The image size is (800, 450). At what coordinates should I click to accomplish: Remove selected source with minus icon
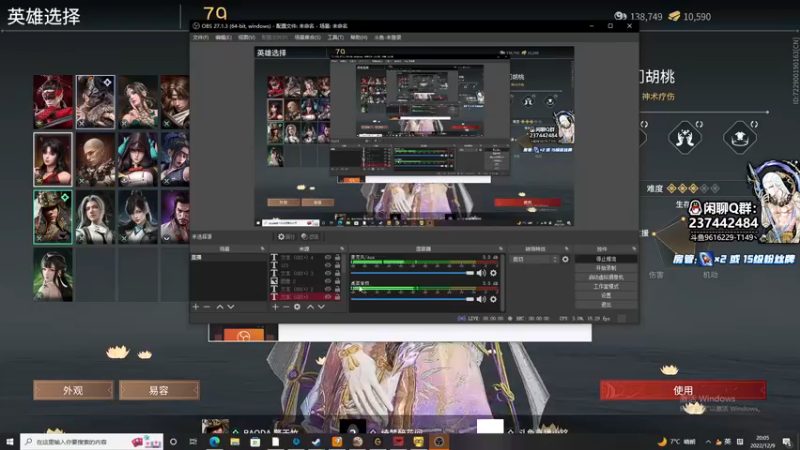pyautogui.click(x=286, y=307)
